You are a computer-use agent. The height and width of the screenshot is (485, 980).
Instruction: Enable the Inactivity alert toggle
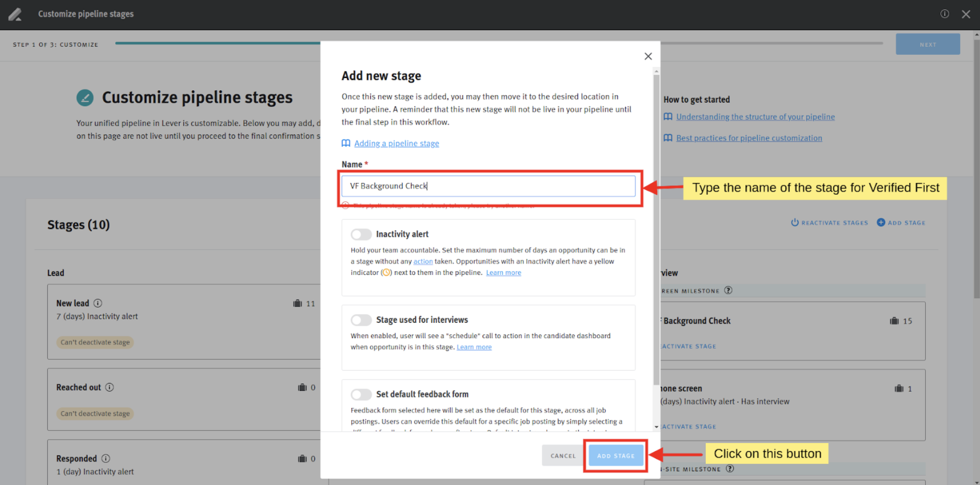pyautogui.click(x=361, y=234)
